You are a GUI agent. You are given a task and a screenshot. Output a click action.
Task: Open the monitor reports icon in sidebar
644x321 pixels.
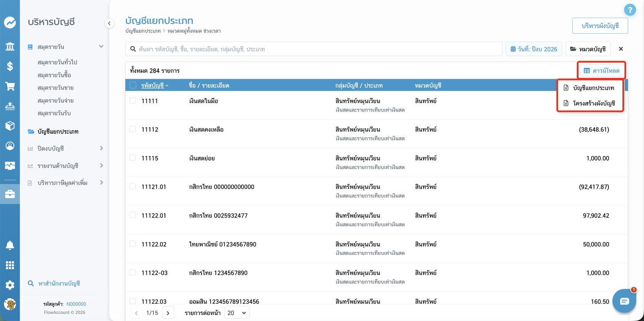pyautogui.click(x=10, y=166)
